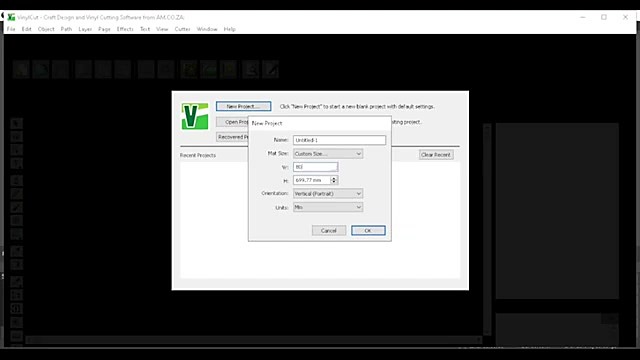Screen dimensions: 640x360
Task: Open the View menu
Action: [x=162, y=29]
